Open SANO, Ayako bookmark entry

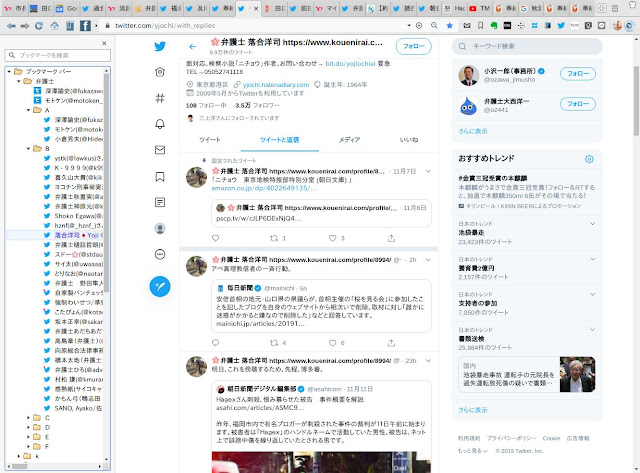point(73,408)
